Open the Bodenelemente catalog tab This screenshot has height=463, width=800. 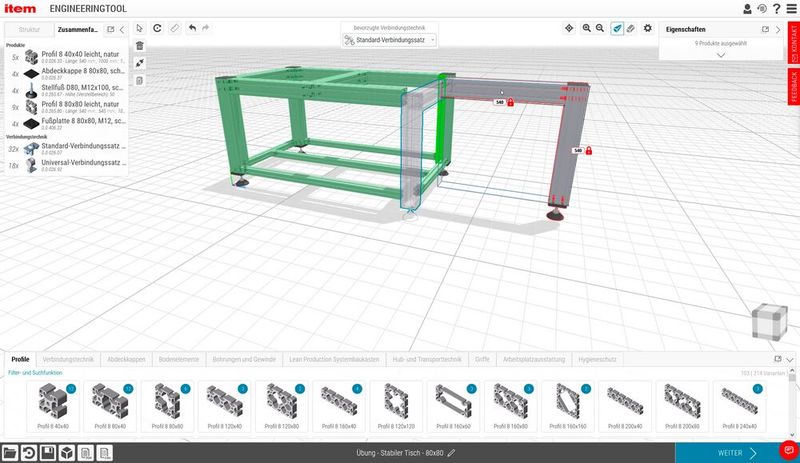coord(179,359)
